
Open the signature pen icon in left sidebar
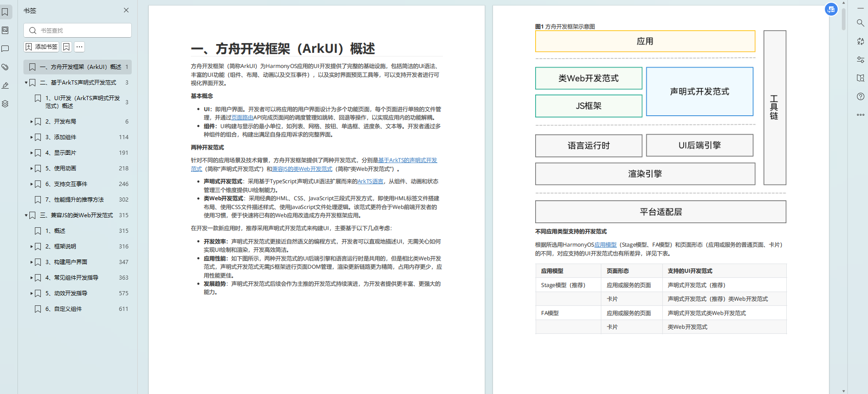tap(5, 85)
